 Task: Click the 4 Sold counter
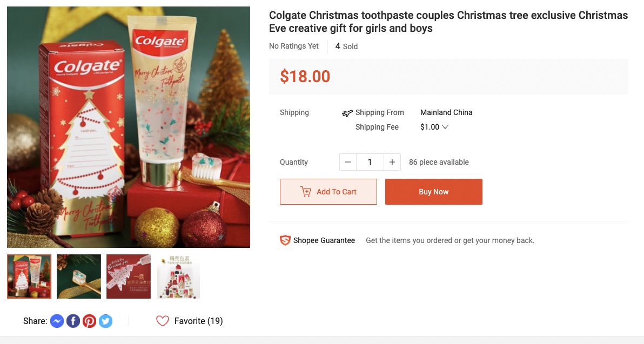tap(346, 46)
